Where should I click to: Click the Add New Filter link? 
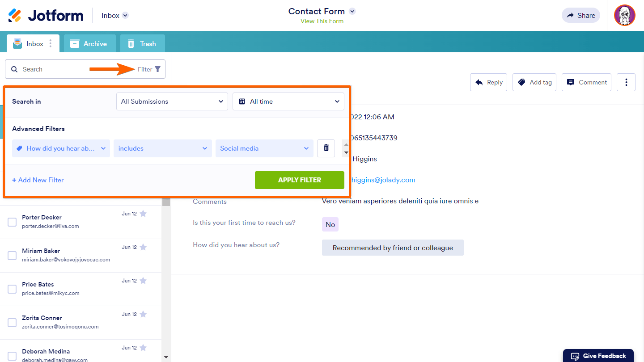tap(38, 180)
